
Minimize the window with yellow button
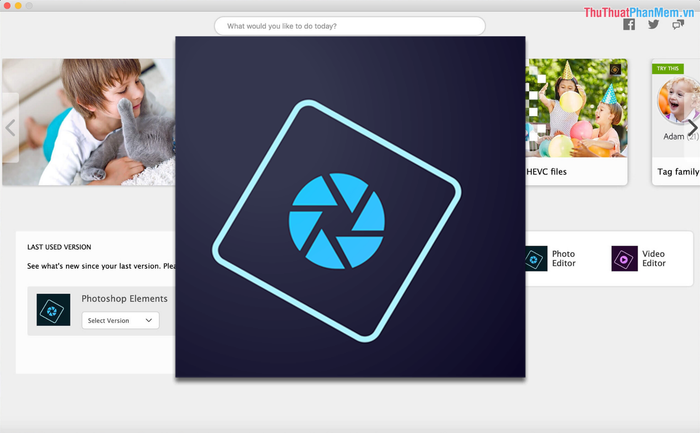(18, 5)
